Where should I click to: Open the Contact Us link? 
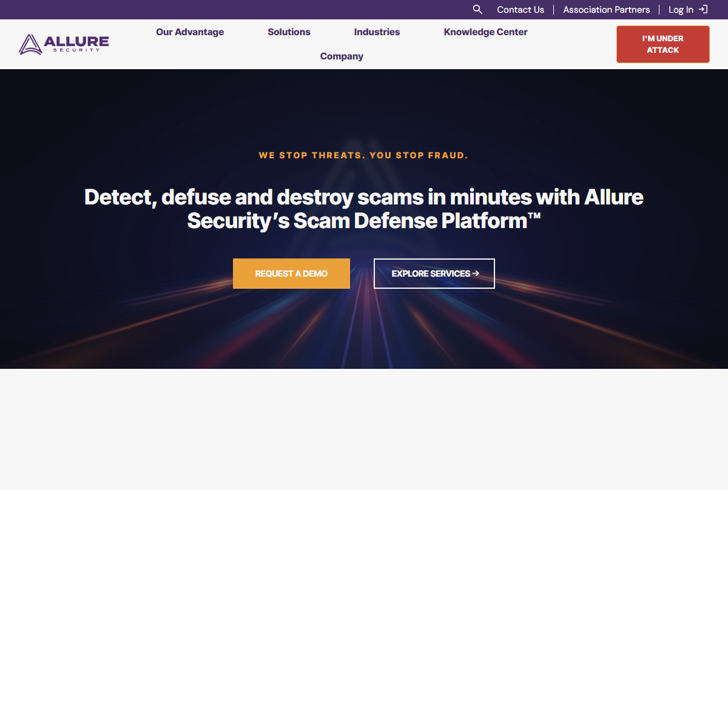[521, 10]
